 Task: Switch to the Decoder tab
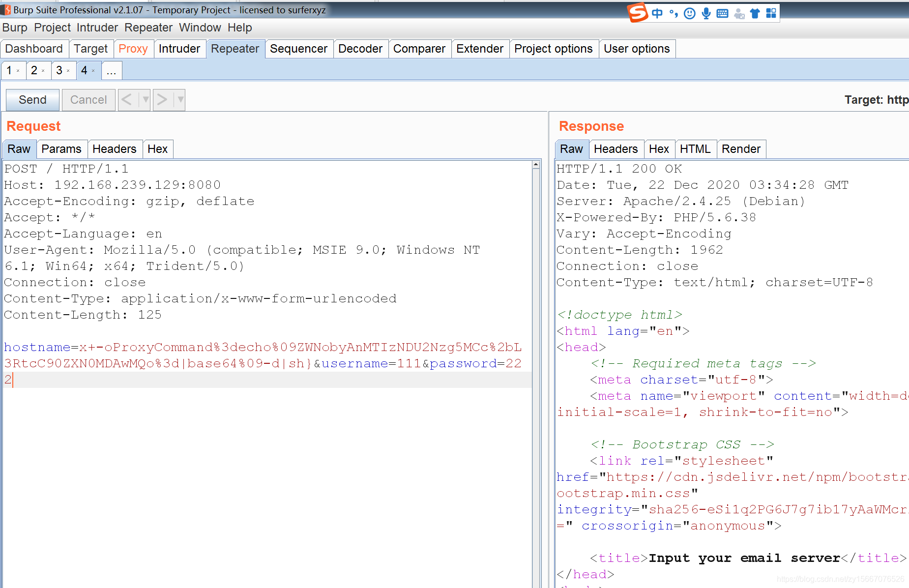tap(360, 48)
